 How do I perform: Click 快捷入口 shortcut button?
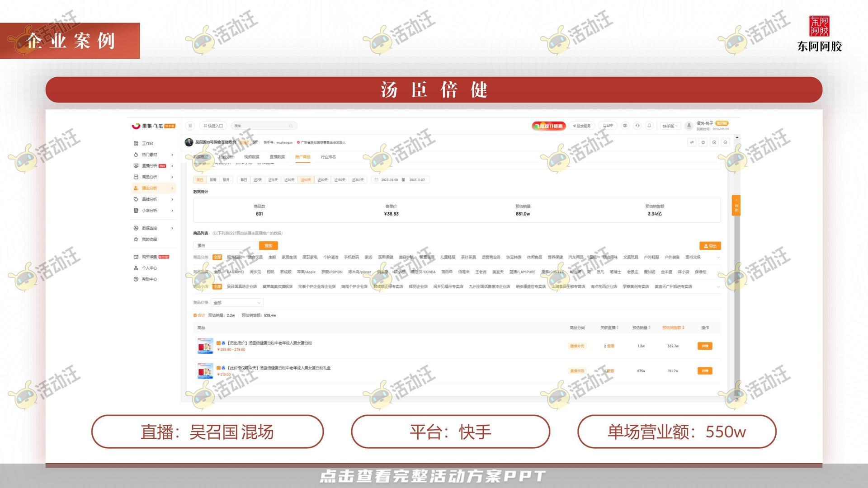click(213, 126)
